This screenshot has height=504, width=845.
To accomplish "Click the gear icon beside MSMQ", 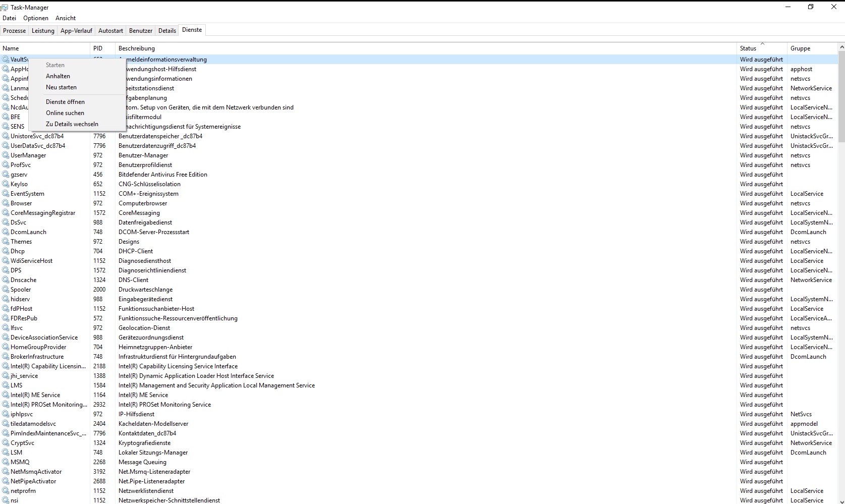I will coord(6,462).
